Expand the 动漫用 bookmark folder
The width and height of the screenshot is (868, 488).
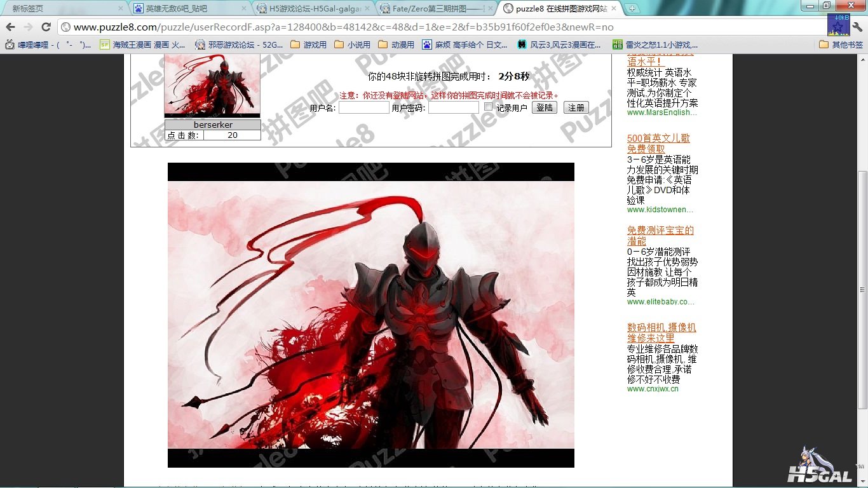(396, 44)
